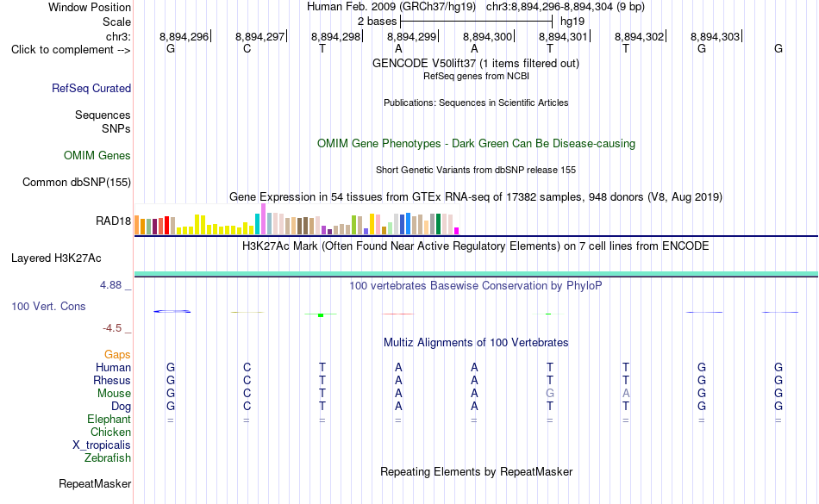Screen dimensions: 819x504
Task: Click 'Short Genetic Variants from dbSNP release 155'
Action: tap(476, 170)
